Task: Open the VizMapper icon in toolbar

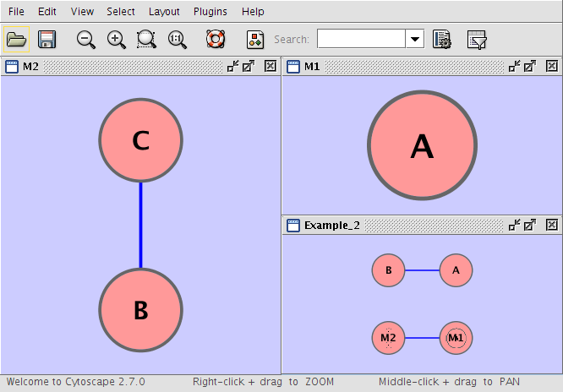Action: [255, 40]
